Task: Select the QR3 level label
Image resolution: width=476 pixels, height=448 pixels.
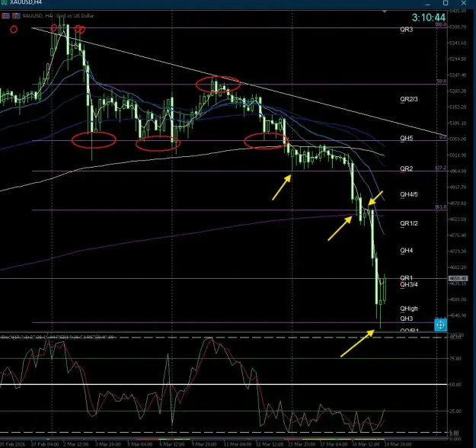Action: (406, 30)
